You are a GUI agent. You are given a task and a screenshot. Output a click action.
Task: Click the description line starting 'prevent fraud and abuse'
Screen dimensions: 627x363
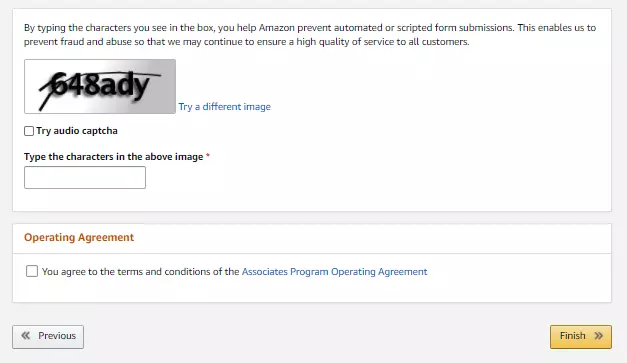246,42
